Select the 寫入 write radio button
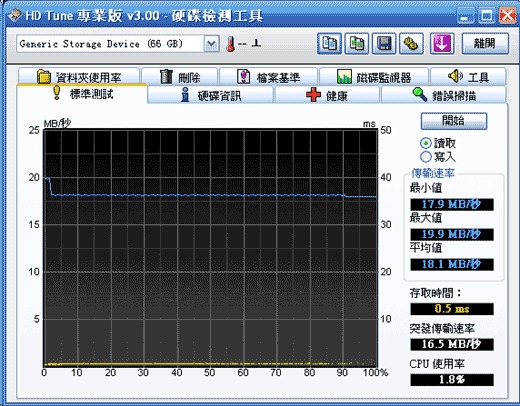 pyautogui.click(x=426, y=157)
